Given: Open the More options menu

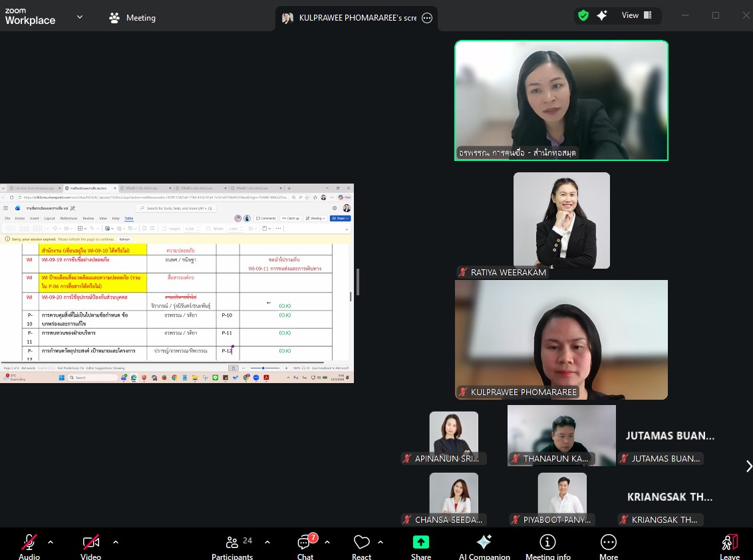Looking at the screenshot, I should (x=608, y=542).
